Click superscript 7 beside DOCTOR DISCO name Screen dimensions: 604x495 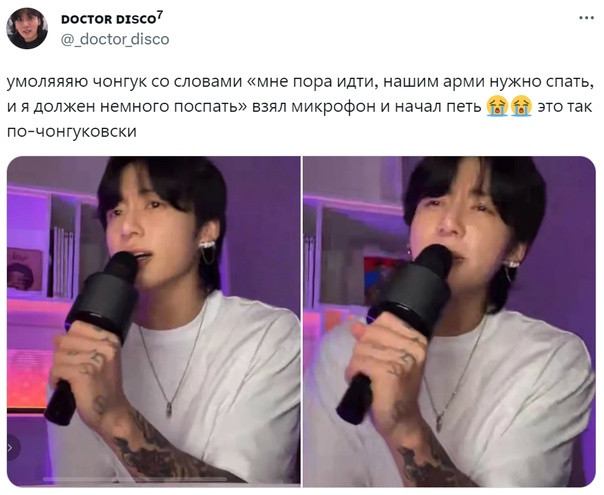[160, 15]
